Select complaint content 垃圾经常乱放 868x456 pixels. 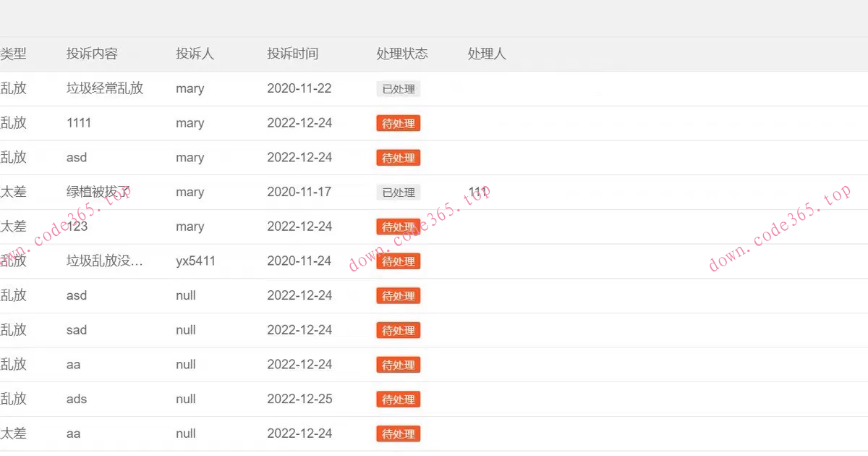click(105, 88)
